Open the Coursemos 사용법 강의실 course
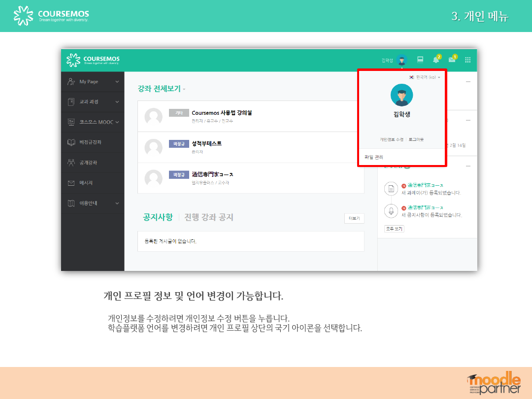The width and height of the screenshot is (532, 399). coord(222,113)
